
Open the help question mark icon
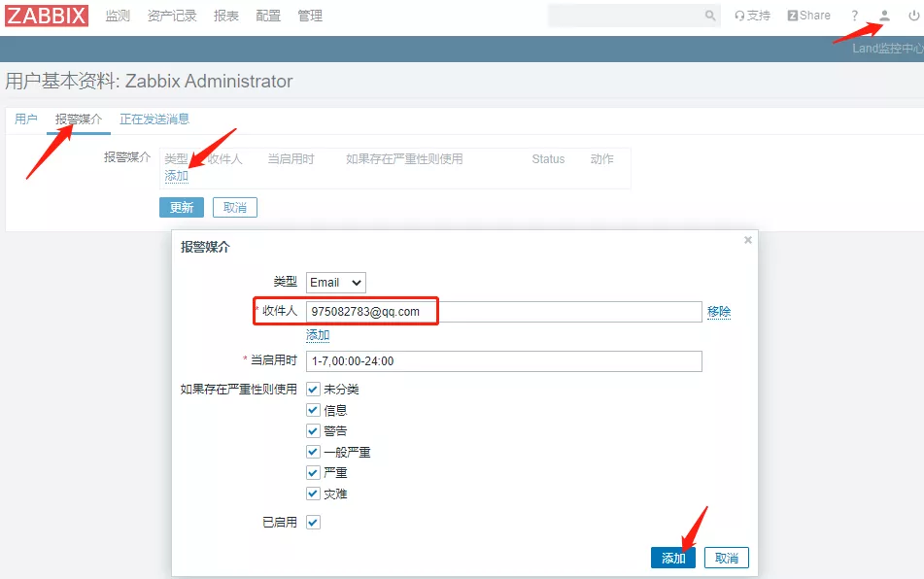[x=855, y=16]
